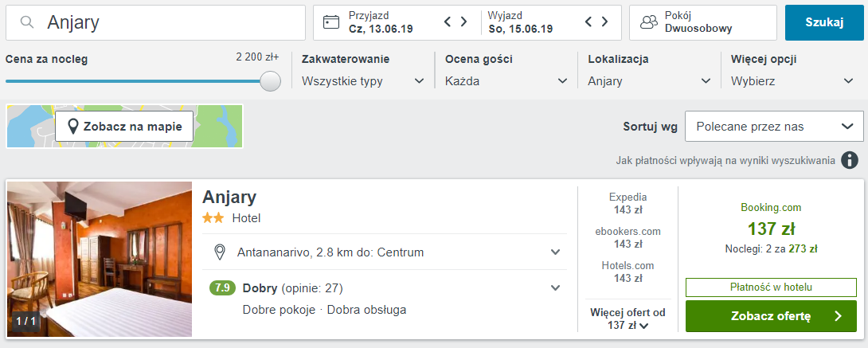Screen dimensions: 868x348
Task: Click the location pin beside Antananarivo
Action: (x=221, y=252)
